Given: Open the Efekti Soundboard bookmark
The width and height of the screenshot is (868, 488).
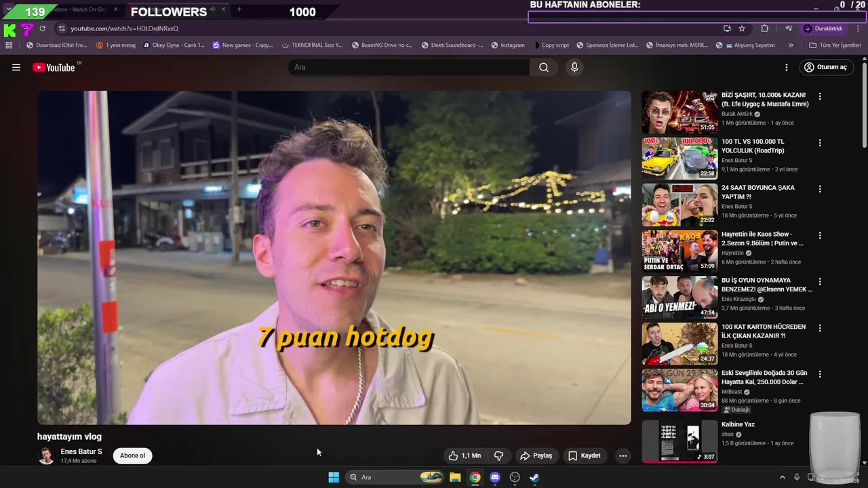Looking at the screenshot, I should click(x=451, y=45).
